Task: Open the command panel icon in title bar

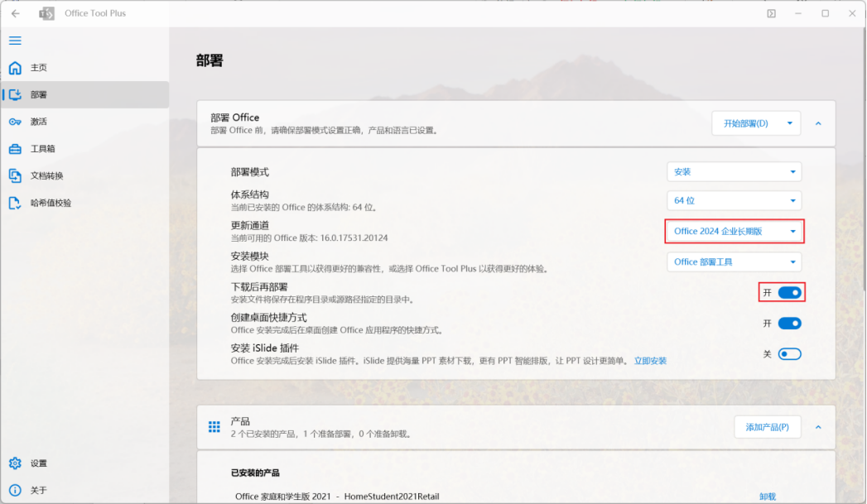Action: tap(771, 13)
